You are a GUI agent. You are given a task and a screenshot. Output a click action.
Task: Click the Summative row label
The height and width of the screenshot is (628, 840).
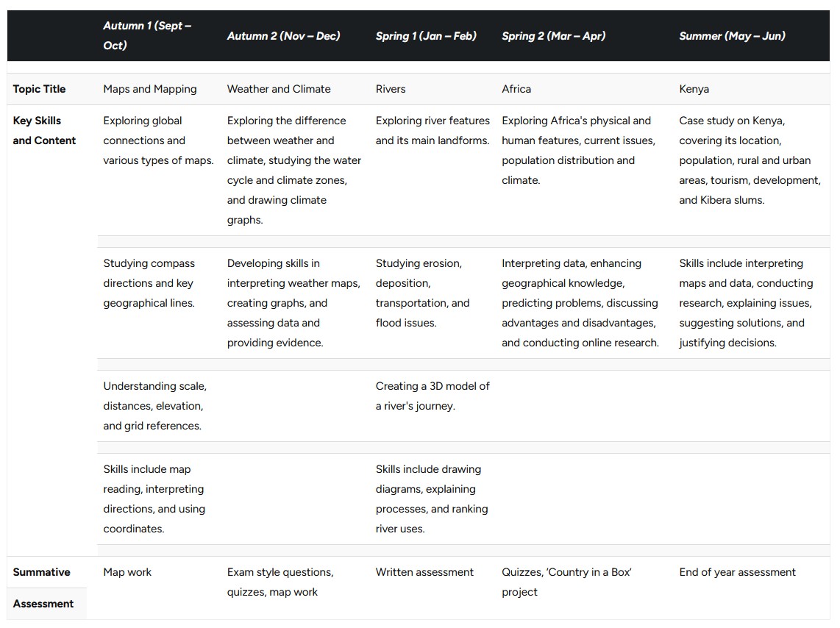point(41,572)
